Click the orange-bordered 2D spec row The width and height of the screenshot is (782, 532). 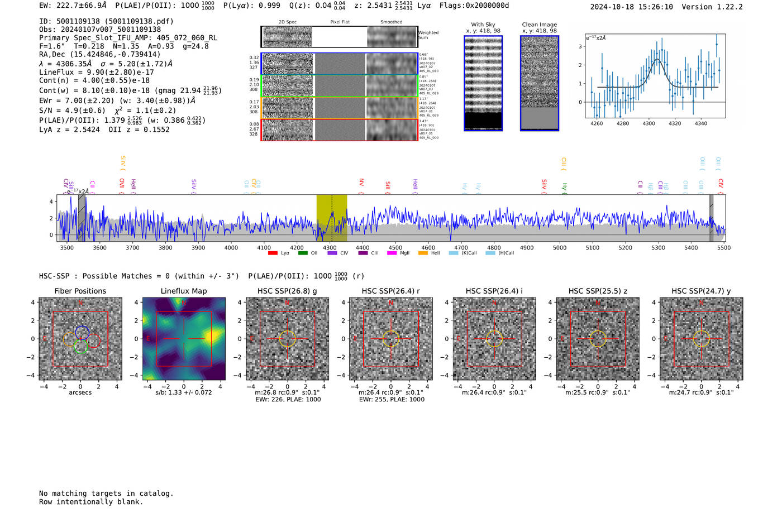pyautogui.click(x=340, y=107)
